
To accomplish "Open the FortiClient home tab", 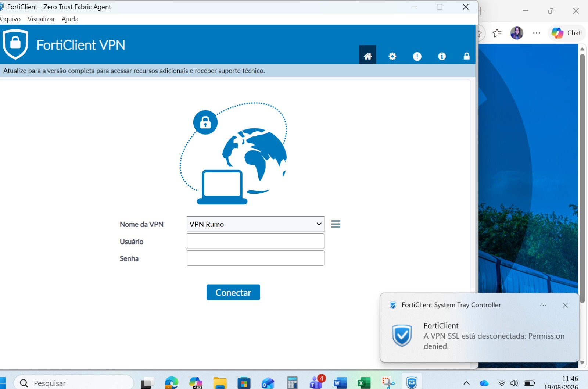I will tap(367, 55).
